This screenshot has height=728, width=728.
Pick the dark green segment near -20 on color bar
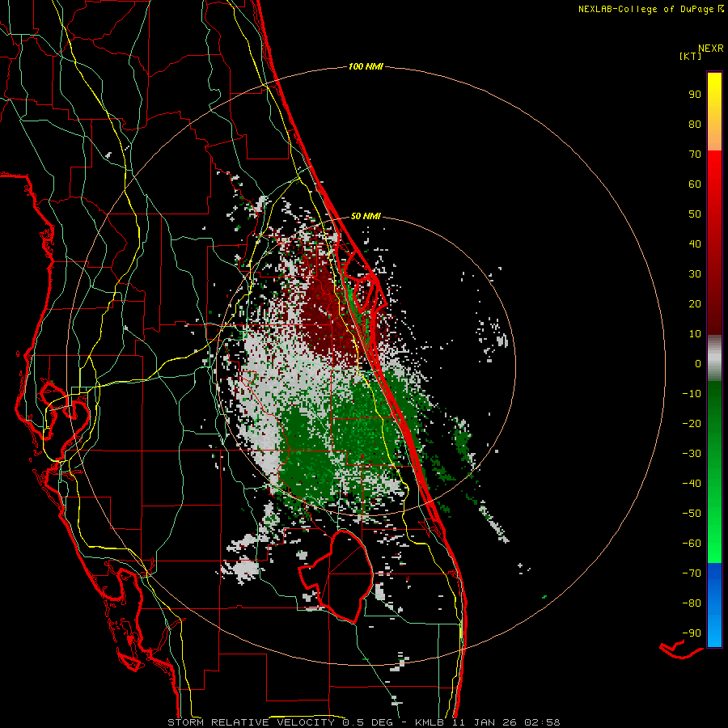point(714,418)
